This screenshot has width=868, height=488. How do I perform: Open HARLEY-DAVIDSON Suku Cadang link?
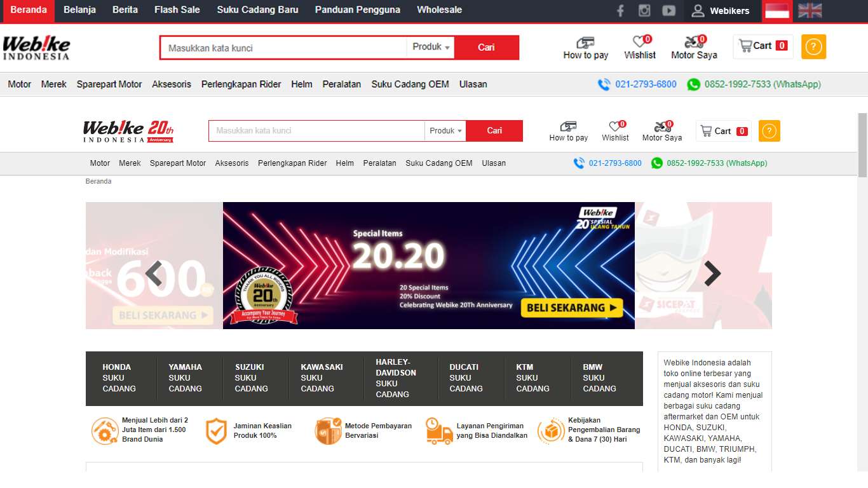[x=396, y=378]
